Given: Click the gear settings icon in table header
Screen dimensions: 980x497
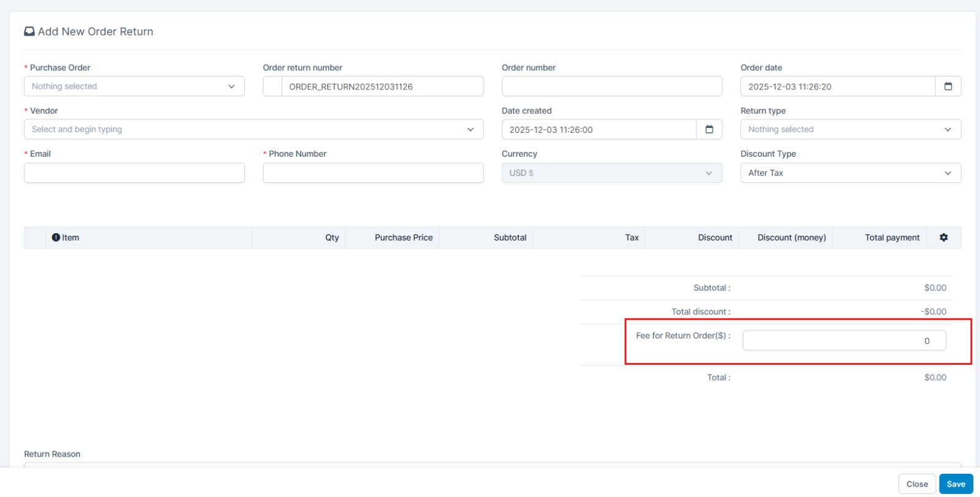Looking at the screenshot, I should [943, 237].
